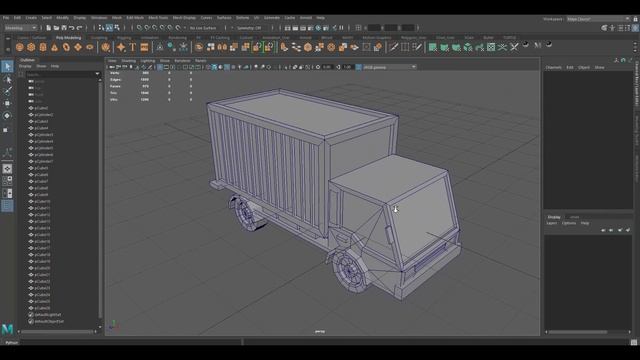Viewport: 640px width, 360px height.
Task: Switch to the Rigging shelf tab
Action: [124, 38]
